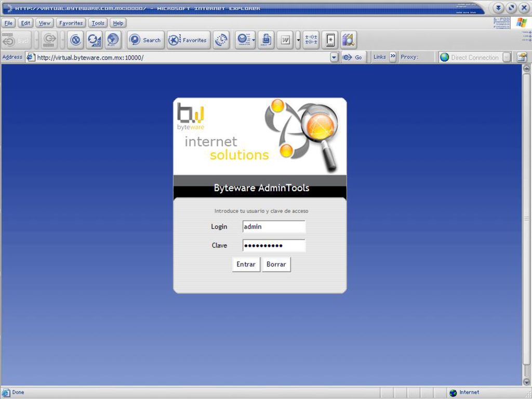Click the page icon beside the URL
532x399 pixels.
pyautogui.click(x=31, y=57)
